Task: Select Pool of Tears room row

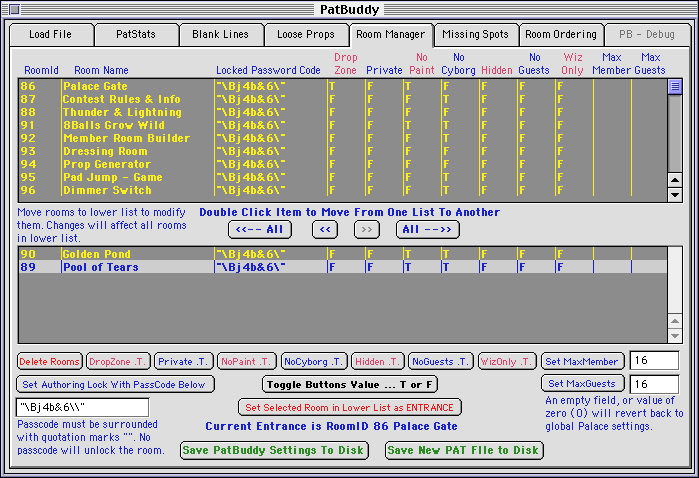Action: click(100, 268)
